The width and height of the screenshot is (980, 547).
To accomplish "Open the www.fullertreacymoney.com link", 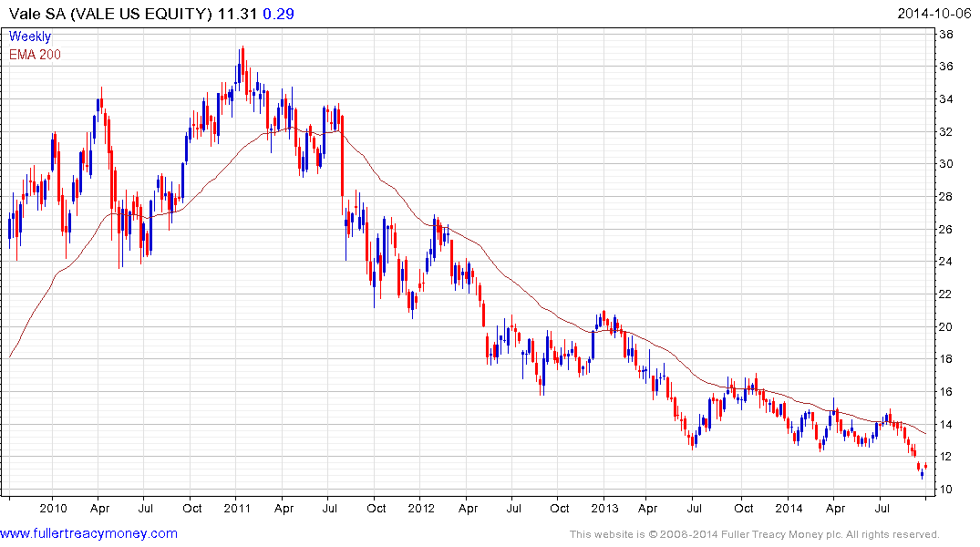I will (x=88, y=533).
